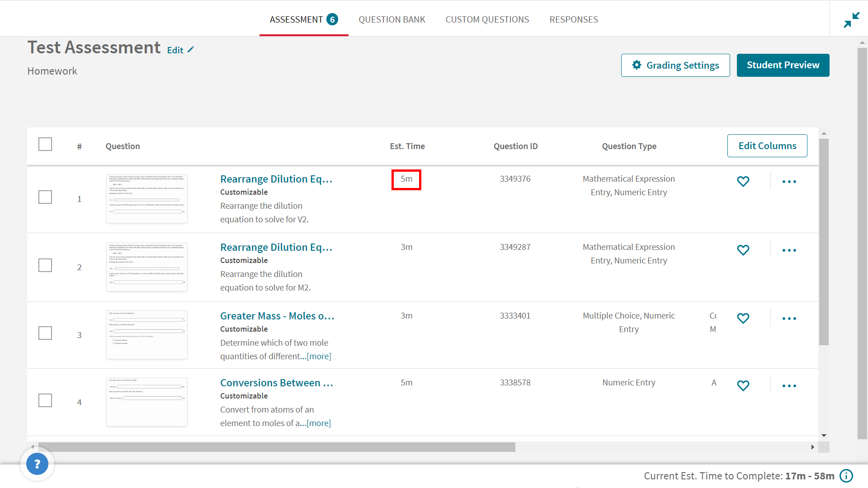Screen dimensions: 868x488
Task: Open Grading Settings
Action: [x=675, y=65]
